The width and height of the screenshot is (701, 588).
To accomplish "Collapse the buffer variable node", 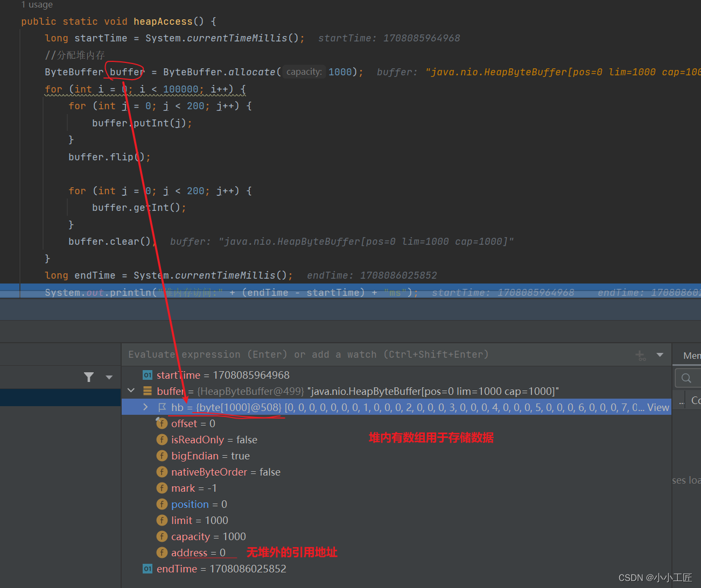I will (131, 391).
